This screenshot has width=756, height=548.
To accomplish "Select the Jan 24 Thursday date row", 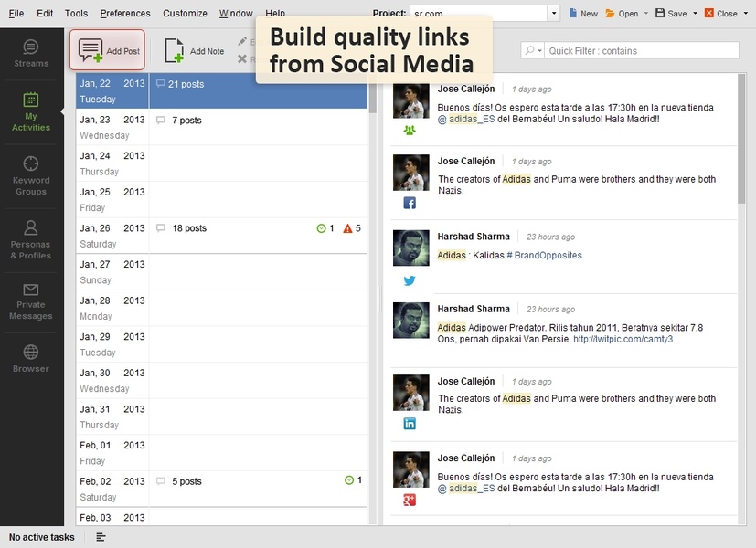I will [x=222, y=163].
